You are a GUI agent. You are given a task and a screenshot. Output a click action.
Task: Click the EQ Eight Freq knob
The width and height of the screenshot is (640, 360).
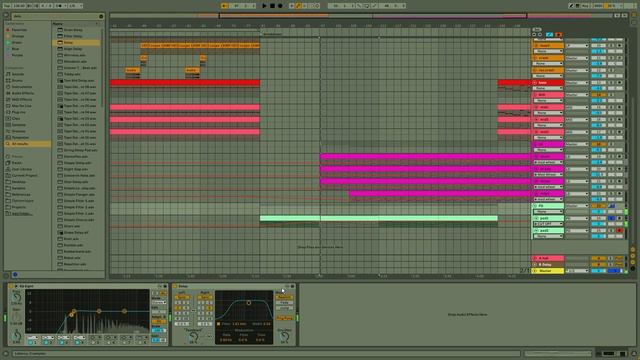[16, 298]
